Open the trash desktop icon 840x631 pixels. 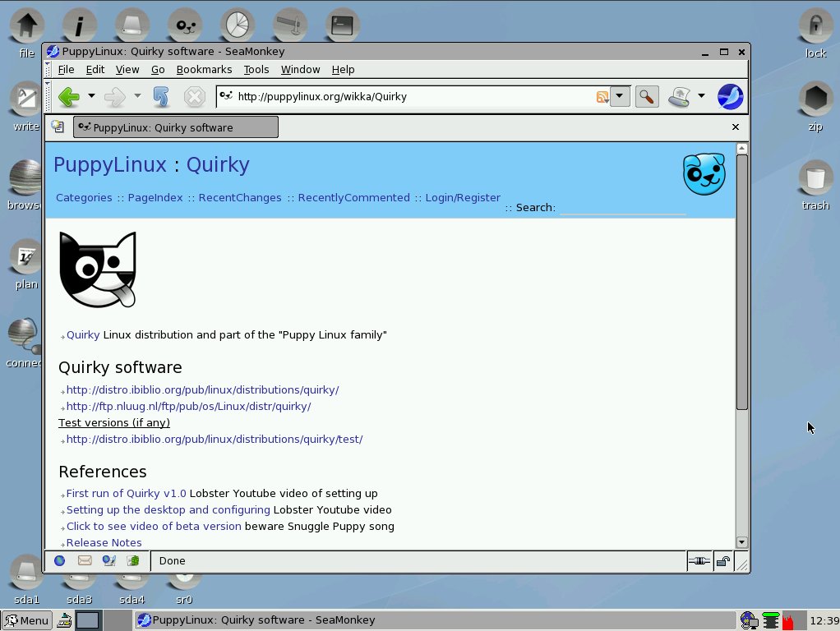(x=816, y=185)
